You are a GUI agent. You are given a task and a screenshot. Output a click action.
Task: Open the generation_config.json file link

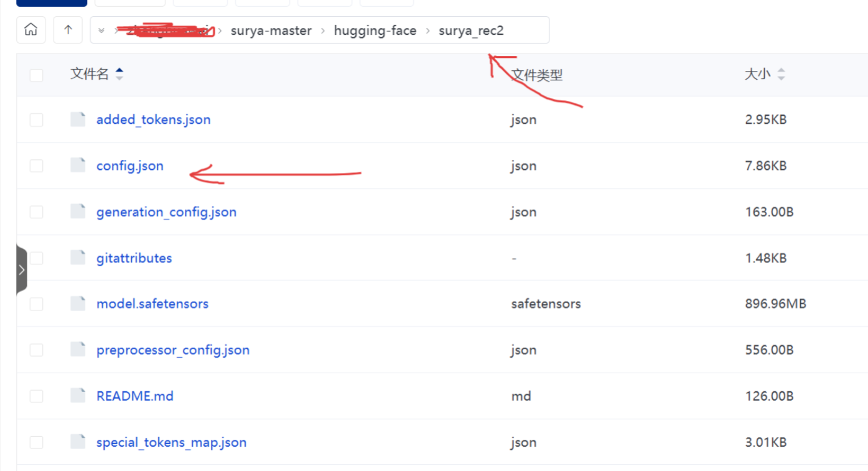166,212
